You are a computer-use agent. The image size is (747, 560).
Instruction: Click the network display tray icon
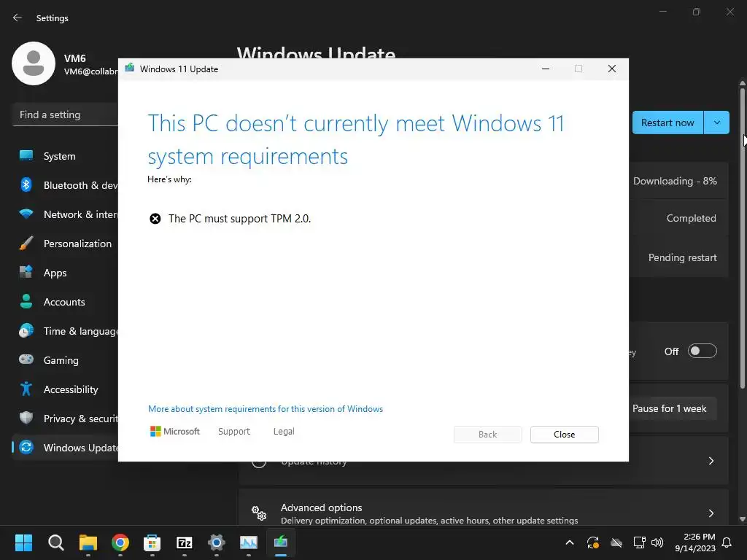tap(639, 542)
